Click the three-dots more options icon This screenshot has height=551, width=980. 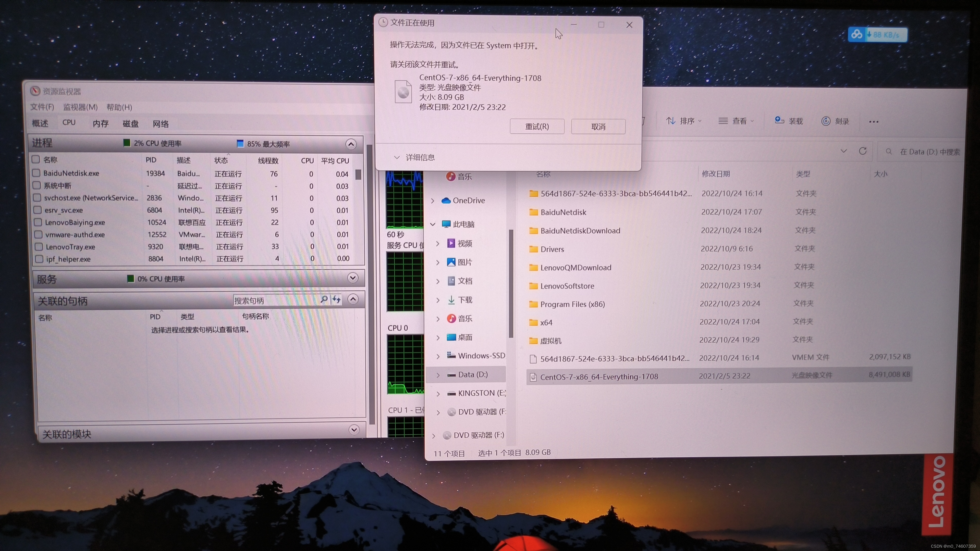coord(874,122)
